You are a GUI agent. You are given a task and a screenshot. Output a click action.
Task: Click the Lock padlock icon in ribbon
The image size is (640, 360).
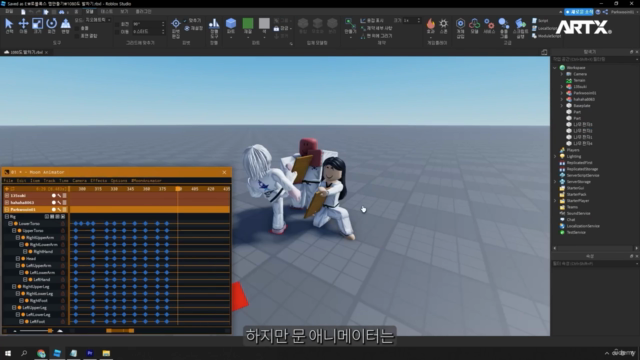click(x=276, y=29)
